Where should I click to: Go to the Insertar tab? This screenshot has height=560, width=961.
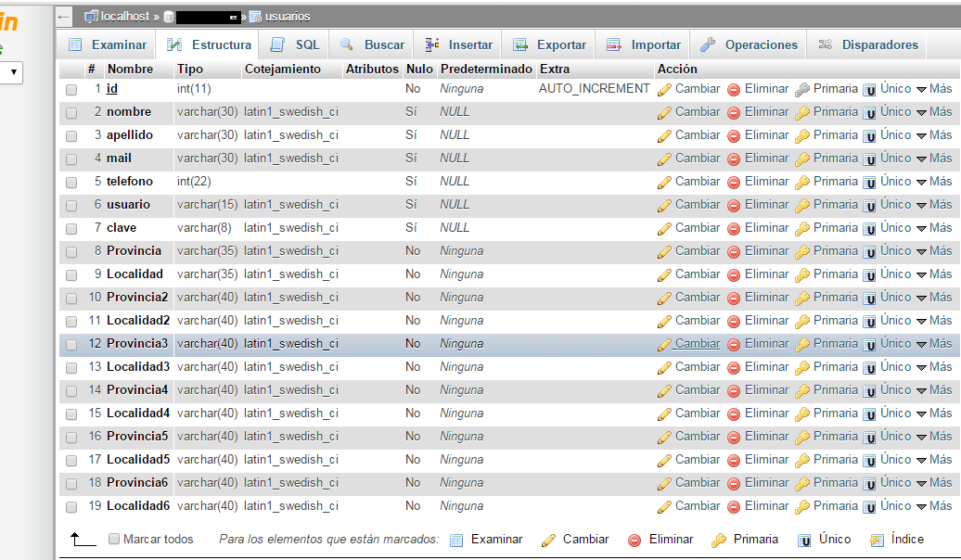(x=458, y=45)
